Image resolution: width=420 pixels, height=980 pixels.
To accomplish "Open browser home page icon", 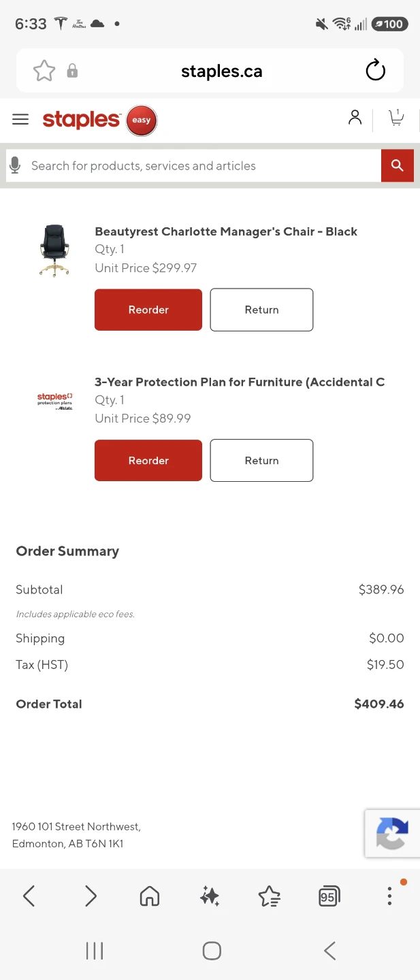I will tap(149, 896).
